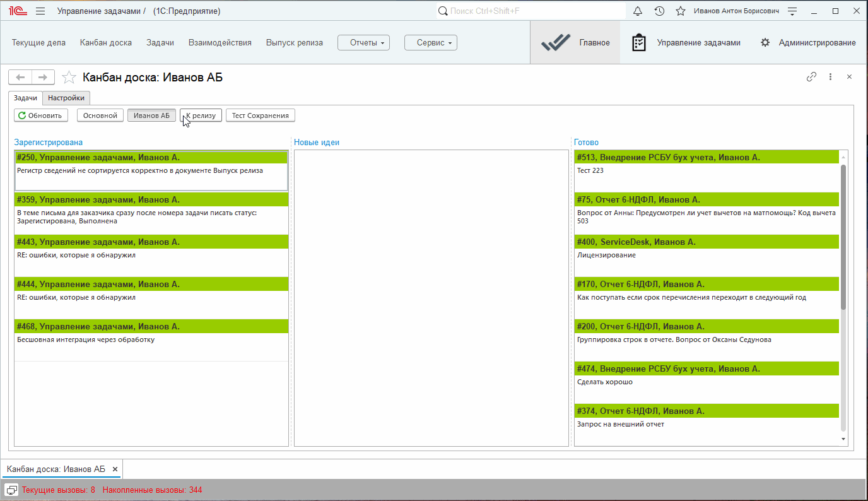
Task: Click text 'Бесшовная интеграция через обработку'
Action: click(x=86, y=339)
